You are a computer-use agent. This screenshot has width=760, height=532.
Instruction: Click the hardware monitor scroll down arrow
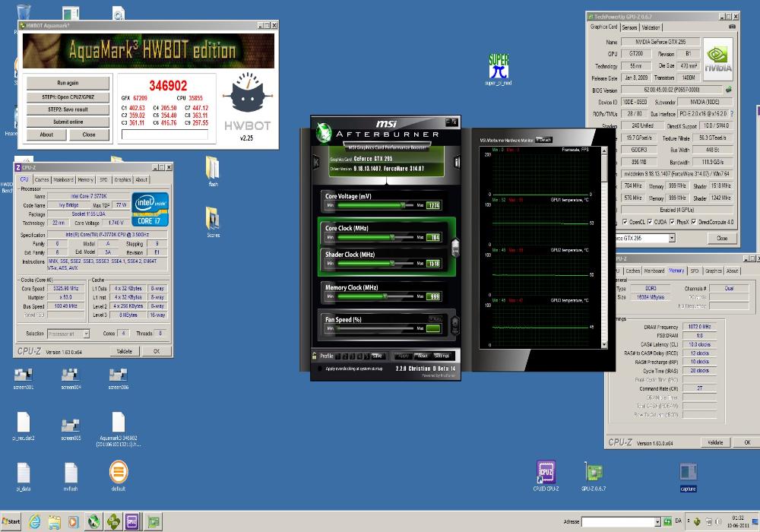coord(604,344)
